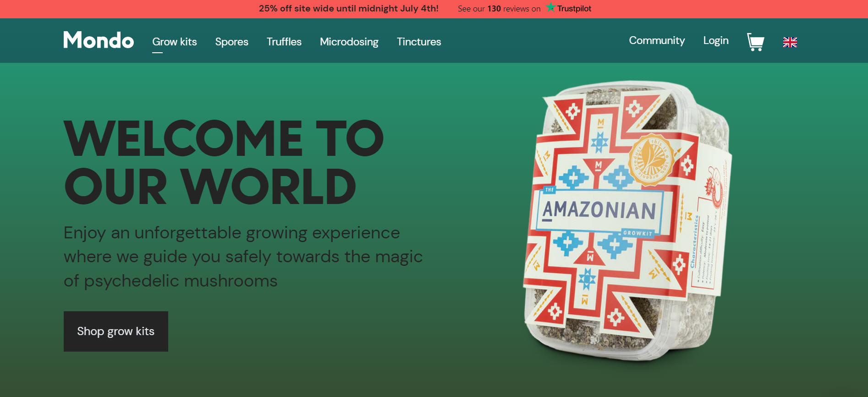Click the hero description paragraph
The image size is (868, 397).
click(243, 257)
